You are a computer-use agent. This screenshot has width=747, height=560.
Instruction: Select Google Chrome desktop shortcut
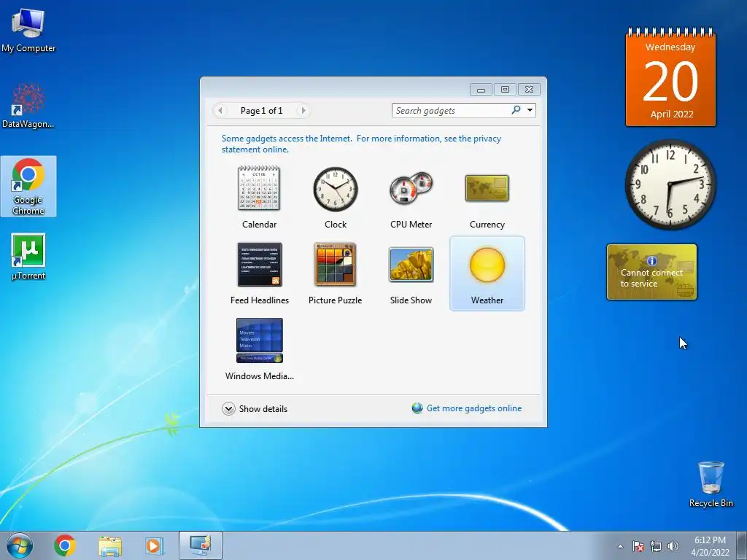28,186
